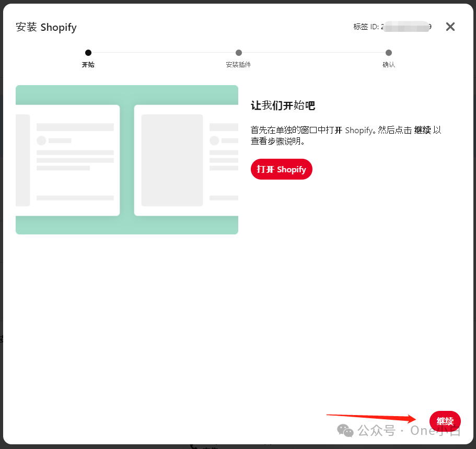This screenshot has width=476, height=449.
Task: Select the 开始 step label
Action: click(x=88, y=65)
